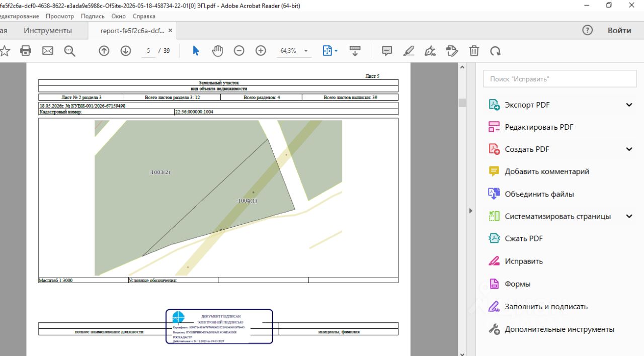Zoom out with minus button

click(x=239, y=51)
